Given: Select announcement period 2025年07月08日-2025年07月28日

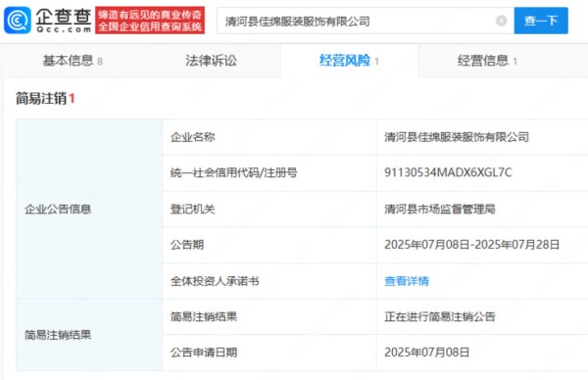Looking at the screenshot, I should [x=471, y=245].
